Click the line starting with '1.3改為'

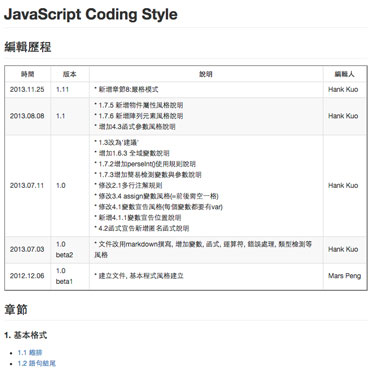(x=116, y=143)
